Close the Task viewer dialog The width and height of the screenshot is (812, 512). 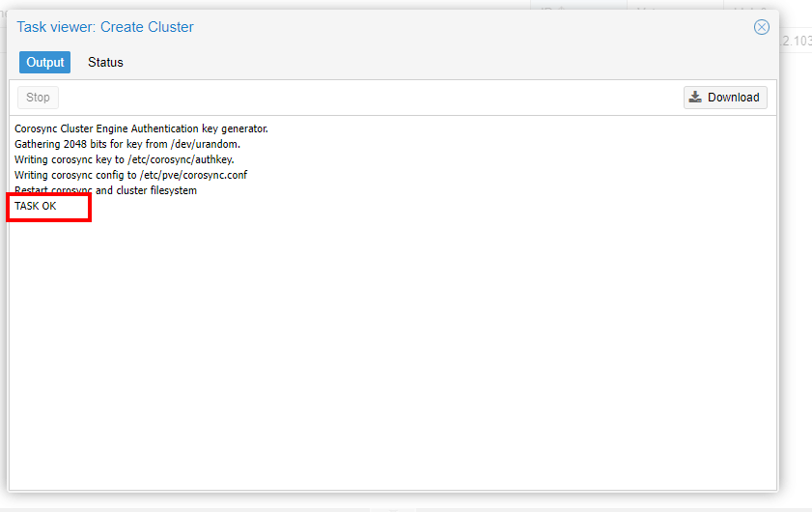point(761,27)
